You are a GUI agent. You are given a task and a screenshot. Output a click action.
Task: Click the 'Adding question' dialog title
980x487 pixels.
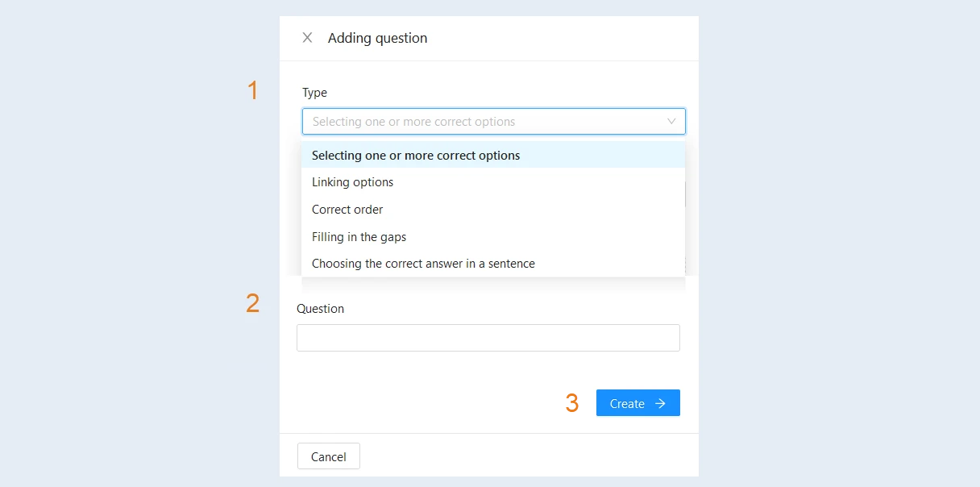[x=378, y=38]
